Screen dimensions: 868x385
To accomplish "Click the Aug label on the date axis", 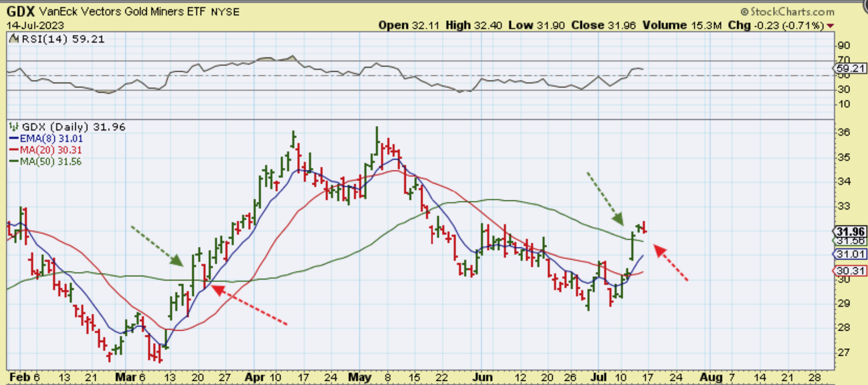I will [x=711, y=377].
